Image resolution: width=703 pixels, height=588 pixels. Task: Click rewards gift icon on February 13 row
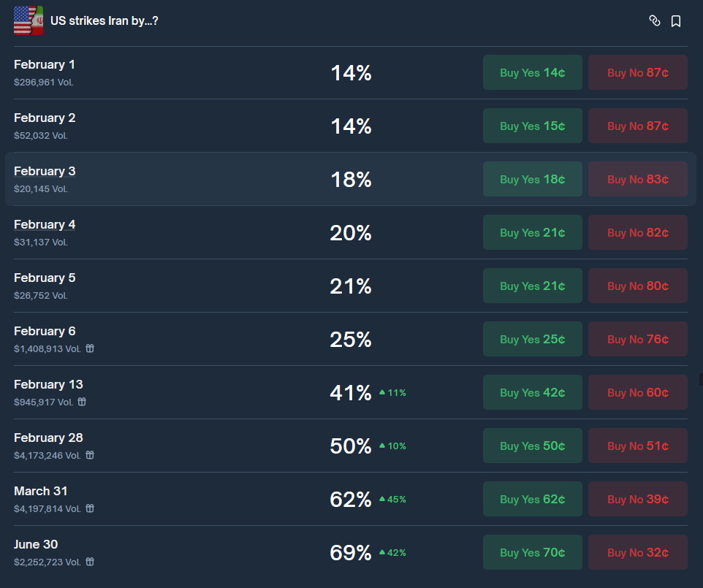[82, 402]
